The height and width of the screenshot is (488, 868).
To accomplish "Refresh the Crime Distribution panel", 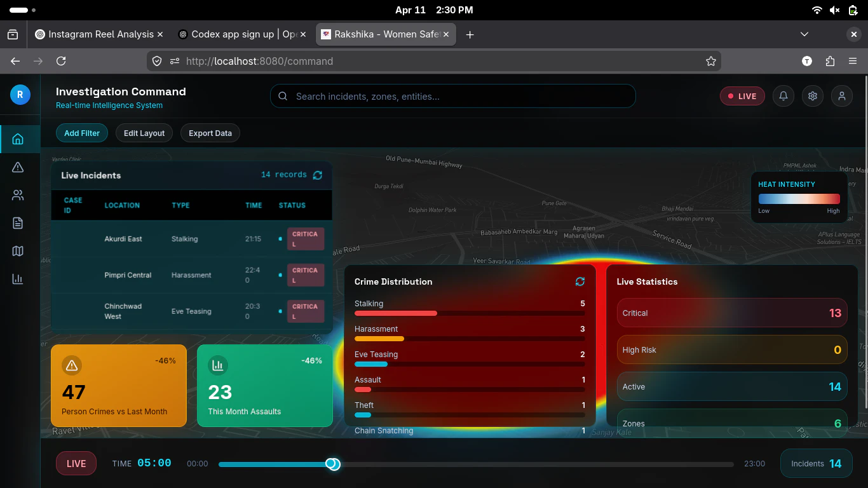I will 580,281.
